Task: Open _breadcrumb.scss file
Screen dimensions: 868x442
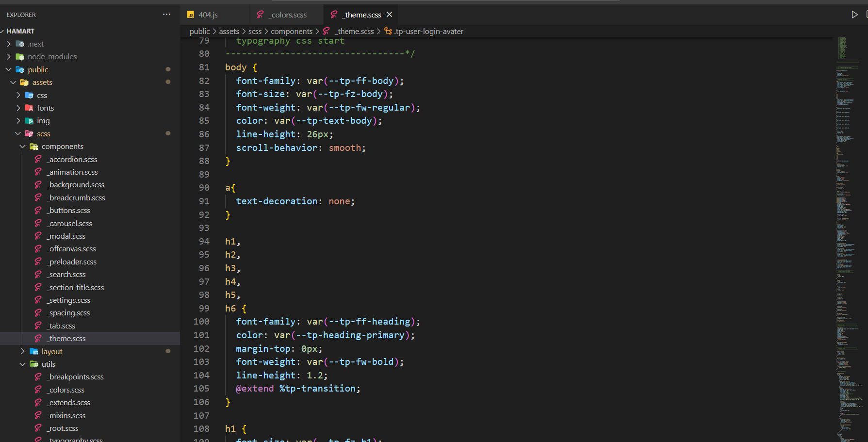Action: click(76, 197)
